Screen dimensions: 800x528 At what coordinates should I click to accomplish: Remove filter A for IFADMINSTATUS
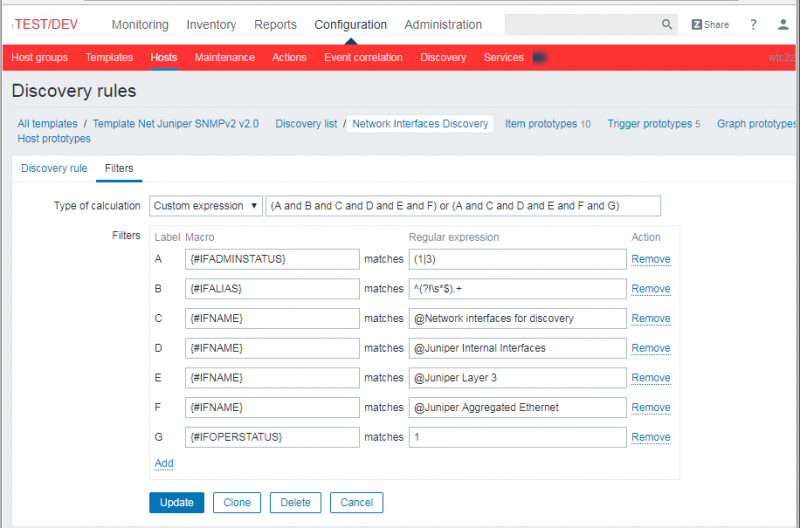[650, 259]
